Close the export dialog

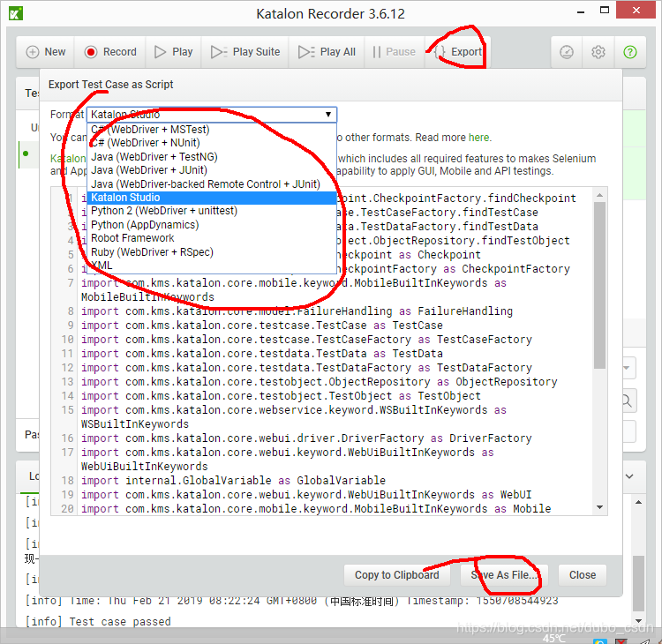[583, 575]
